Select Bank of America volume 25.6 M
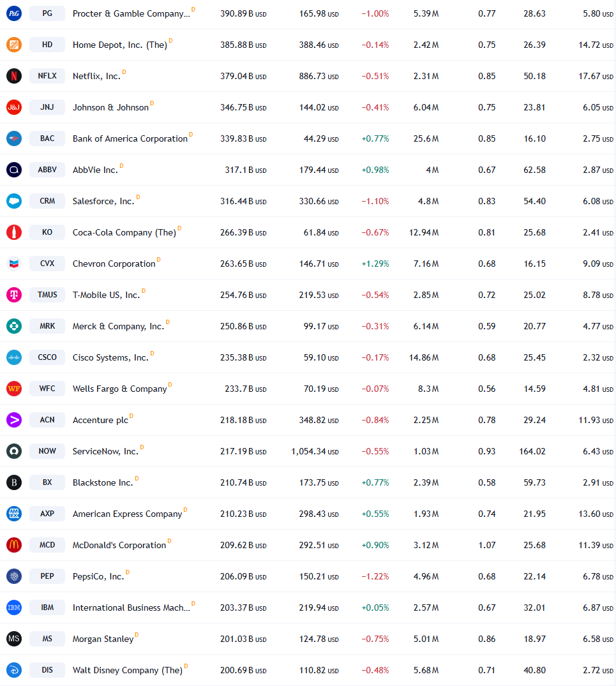Viewport: 616px width, 686px height. [x=426, y=138]
